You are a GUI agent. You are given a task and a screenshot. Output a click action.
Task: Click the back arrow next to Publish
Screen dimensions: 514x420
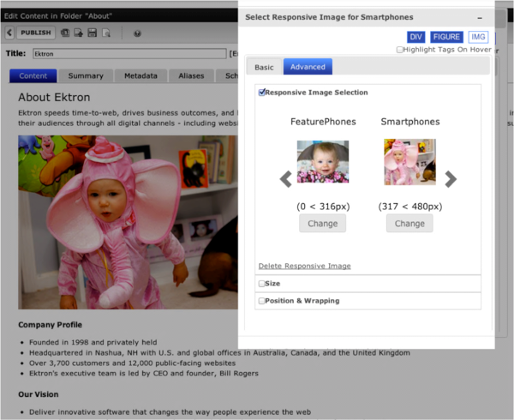pyautogui.click(x=9, y=33)
